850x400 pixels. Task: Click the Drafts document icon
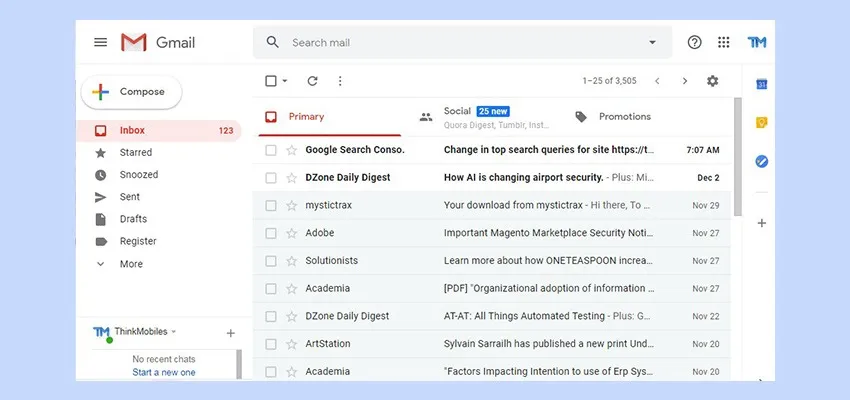pyautogui.click(x=100, y=220)
